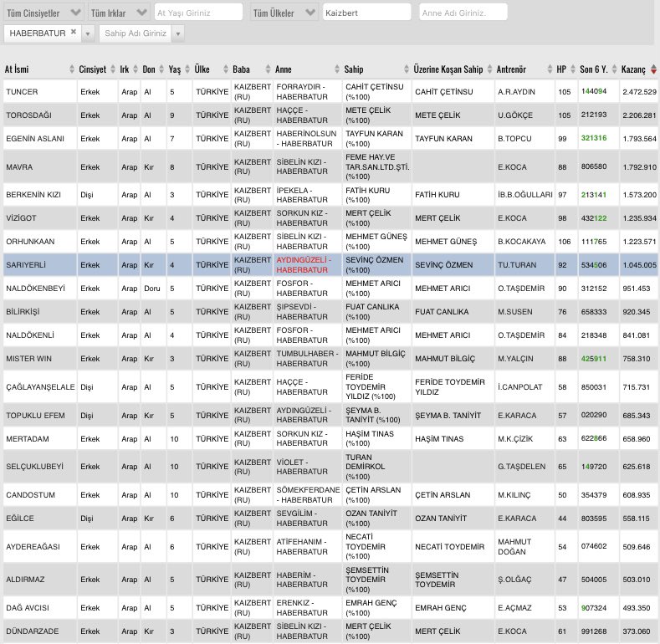The height and width of the screenshot is (644, 660).
Task: Sort by At İsmi column arrows
Action: tap(72, 69)
